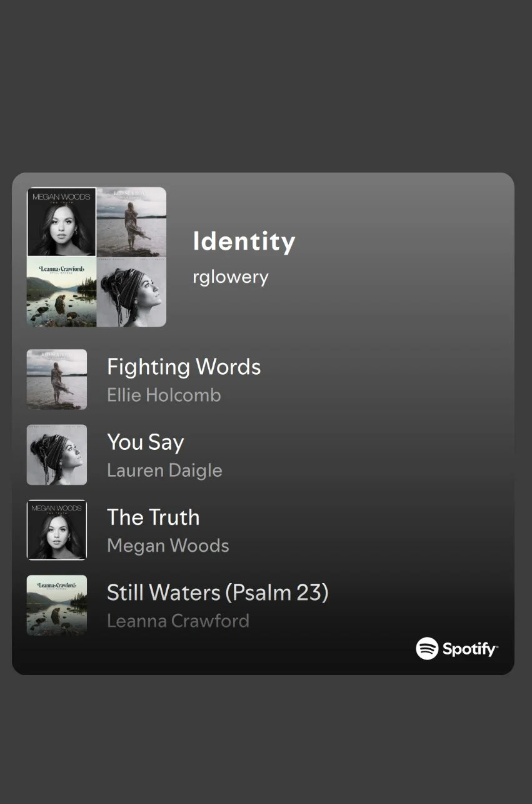Open the Identity playlist title
The width and height of the screenshot is (532, 804).
244,242
